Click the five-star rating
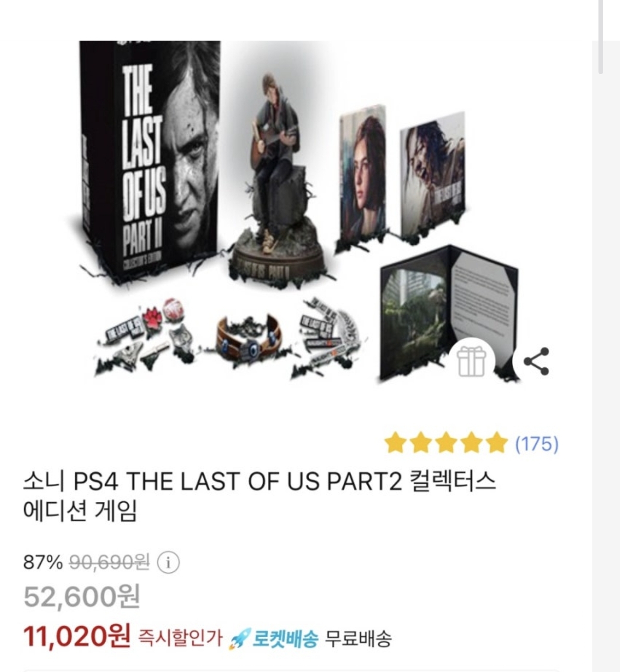 [446, 443]
